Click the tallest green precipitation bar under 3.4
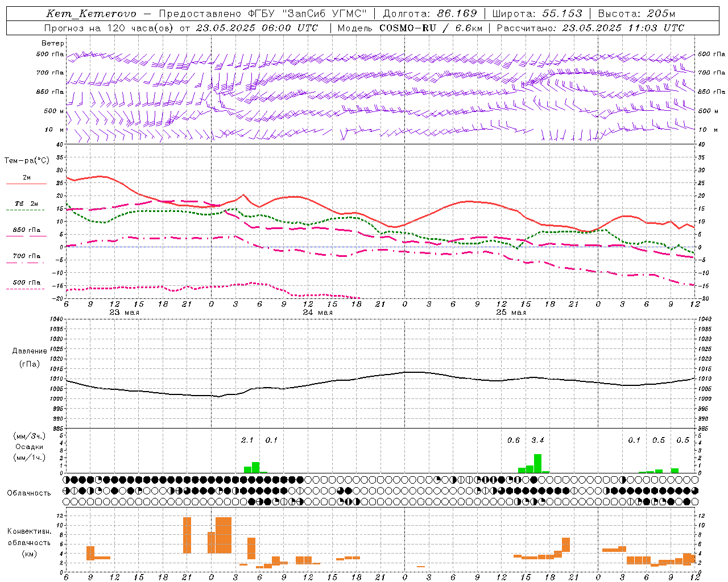Image resolution: width=728 pixels, height=582 pixels. coord(537,463)
